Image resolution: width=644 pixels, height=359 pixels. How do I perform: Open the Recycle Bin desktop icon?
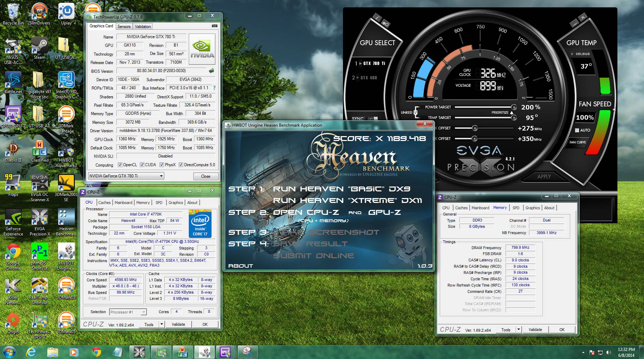click(x=13, y=14)
